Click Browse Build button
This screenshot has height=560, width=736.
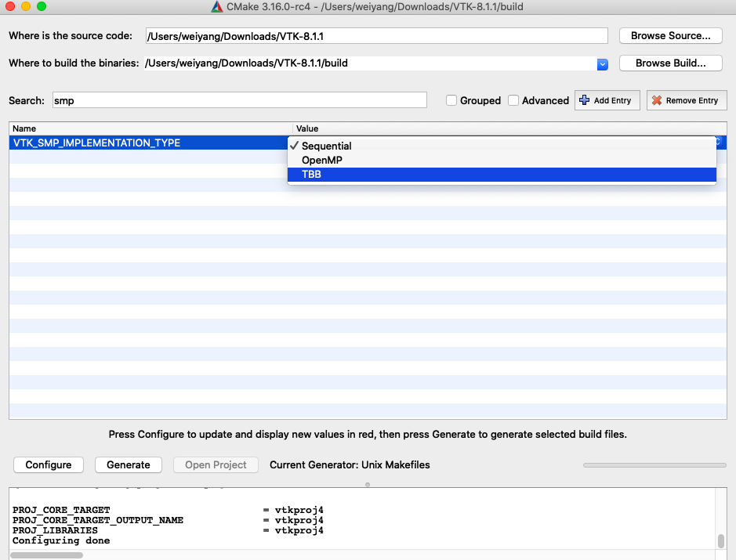click(670, 63)
